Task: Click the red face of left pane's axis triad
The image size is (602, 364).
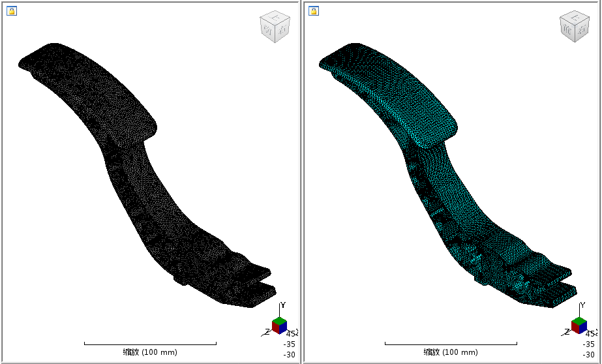Action: point(276,328)
